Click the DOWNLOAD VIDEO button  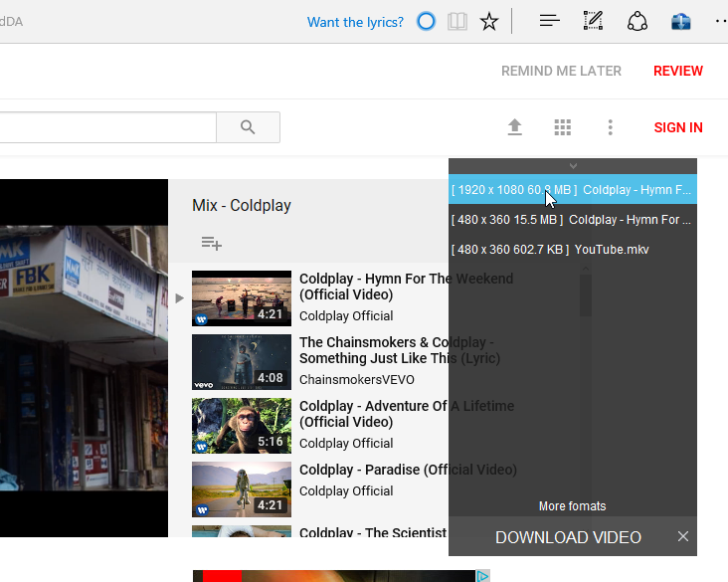pos(568,537)
